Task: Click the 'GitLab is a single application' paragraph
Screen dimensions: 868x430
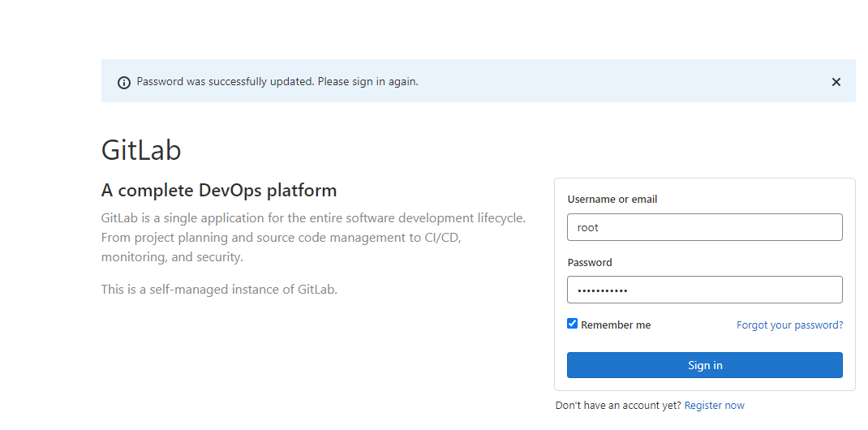Action: click(313, 238)
